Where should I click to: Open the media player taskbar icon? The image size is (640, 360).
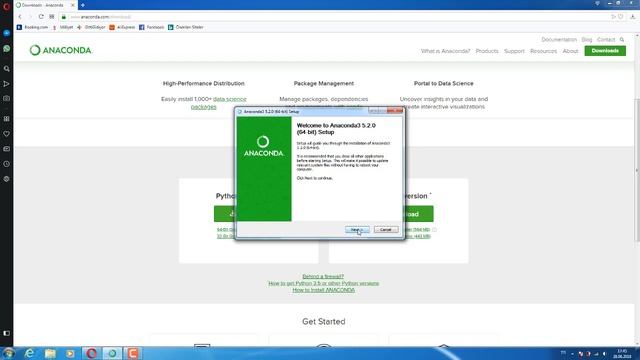point(70,353)
